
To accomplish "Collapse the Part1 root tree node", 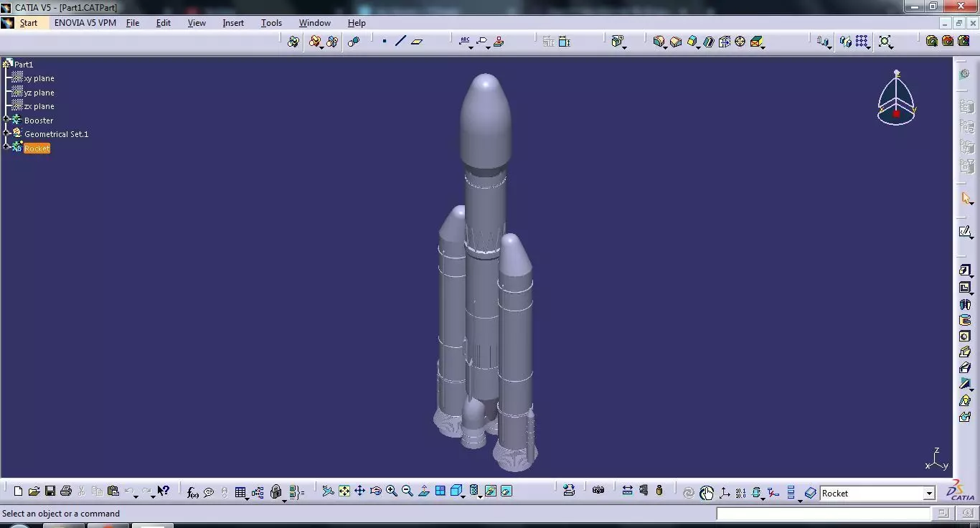I will (6, 64).
